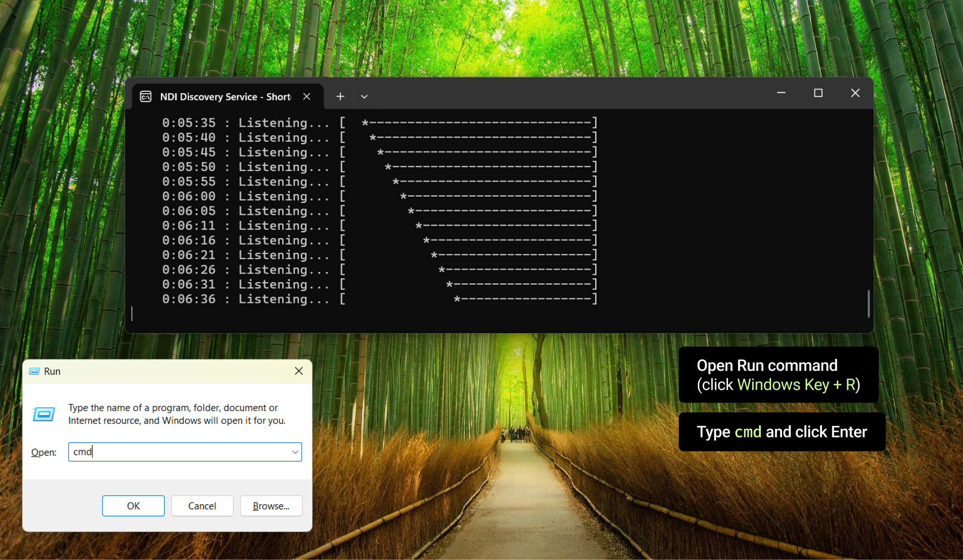The image size is (963, 560).
Task: Click OK in the Run dialog
Action: tap(133, 506)
